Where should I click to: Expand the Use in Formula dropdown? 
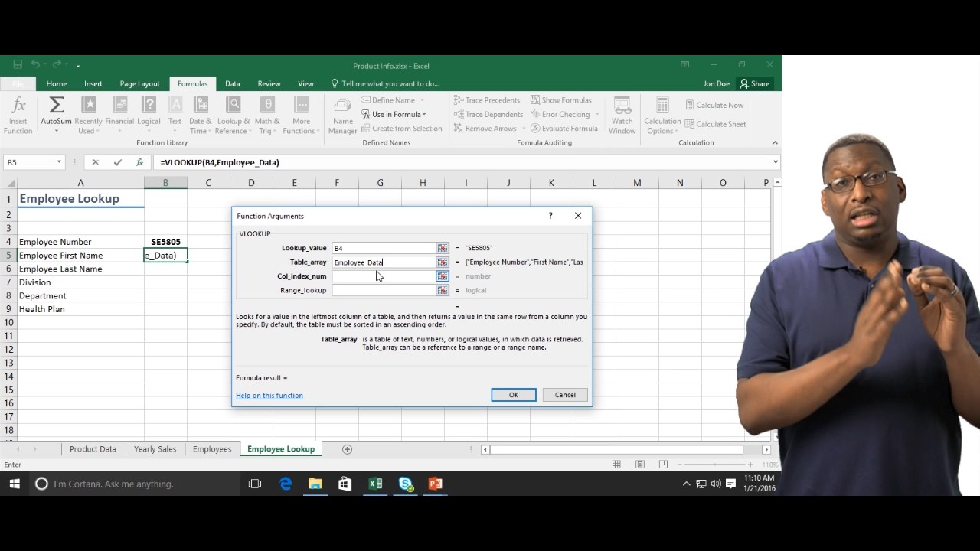[x=424, y=115]
